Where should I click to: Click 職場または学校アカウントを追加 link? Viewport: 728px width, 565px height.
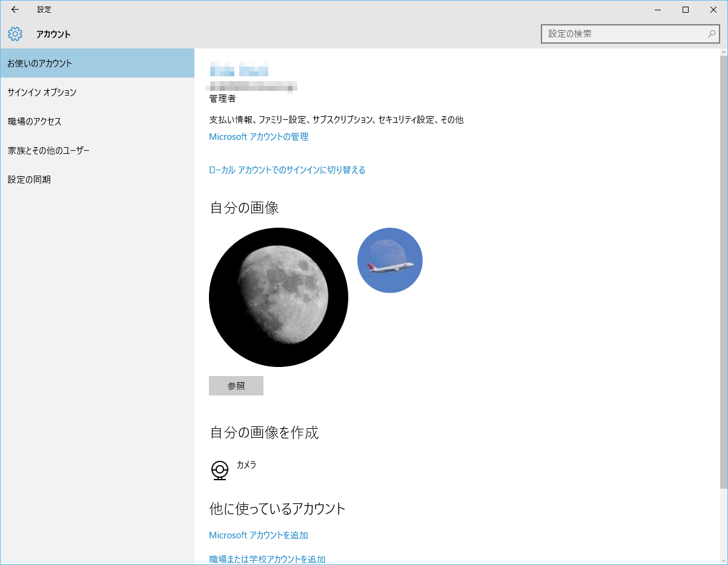[267, 559]
